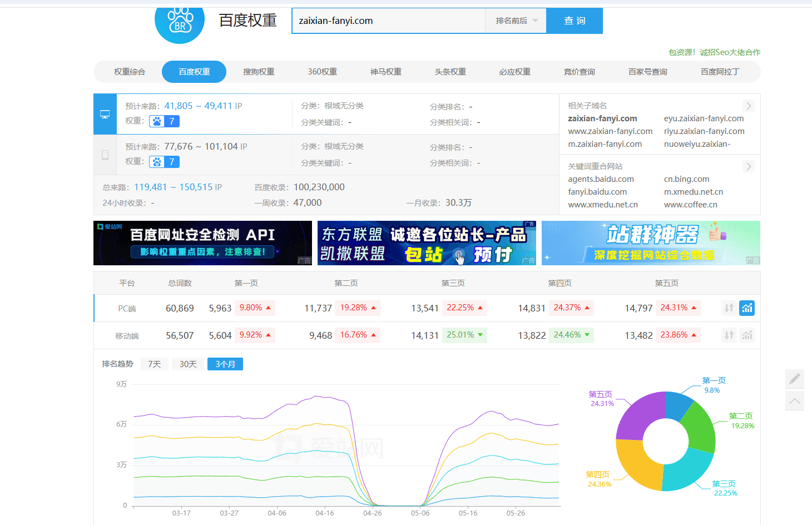Click total traffic 119,481 ~ 150,515
The image size is (812, 525).
(173, 187)
